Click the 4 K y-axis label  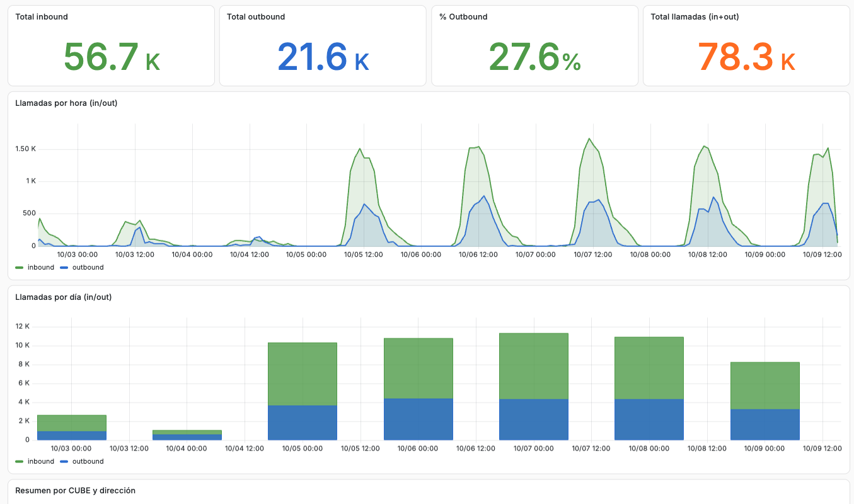[23, 402]
